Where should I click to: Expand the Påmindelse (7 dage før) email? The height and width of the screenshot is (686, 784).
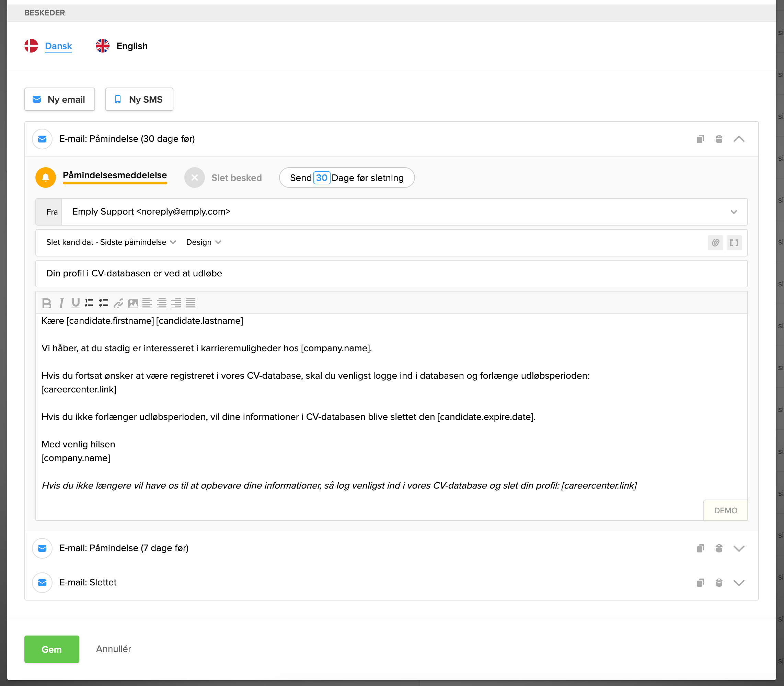[739, 549]
